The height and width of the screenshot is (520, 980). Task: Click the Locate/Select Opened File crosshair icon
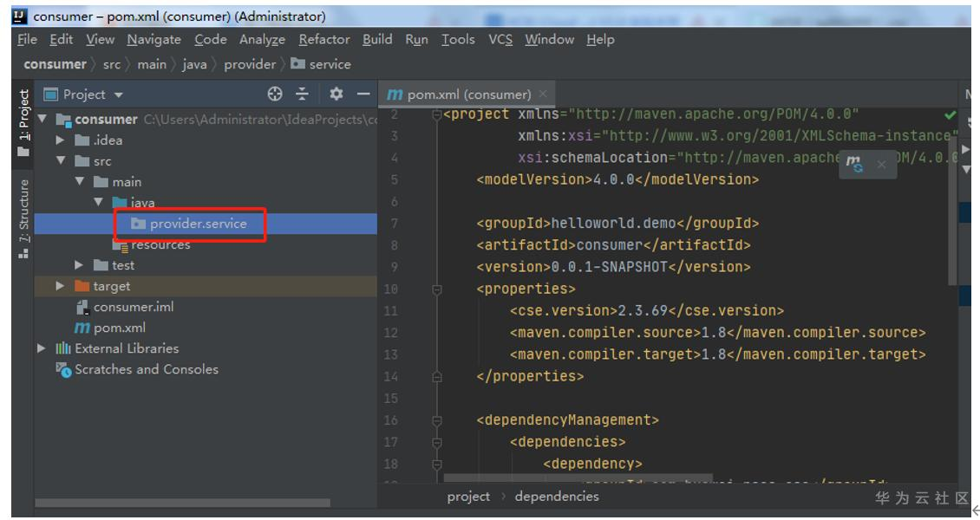(275, 94)
